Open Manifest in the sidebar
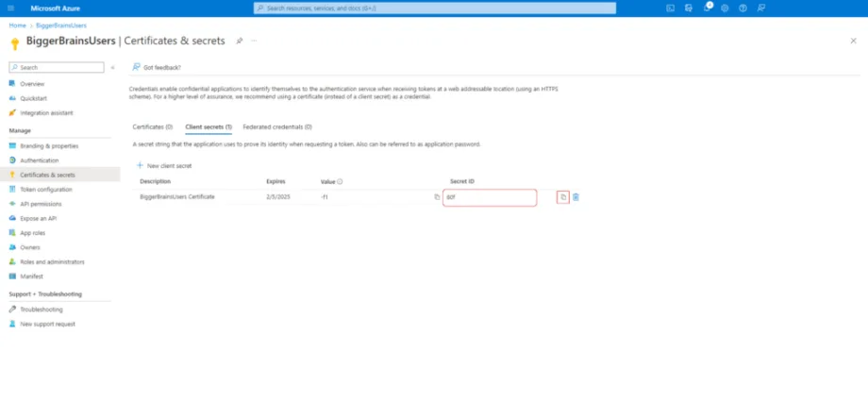Image resolution: width=868 pixels, height=419 pixels. 31,277
